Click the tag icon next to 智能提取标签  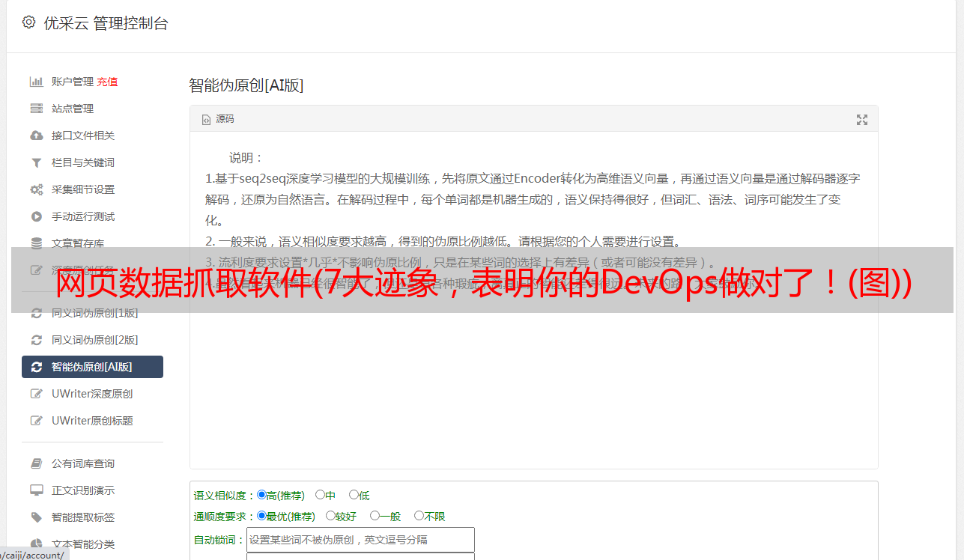36,517
